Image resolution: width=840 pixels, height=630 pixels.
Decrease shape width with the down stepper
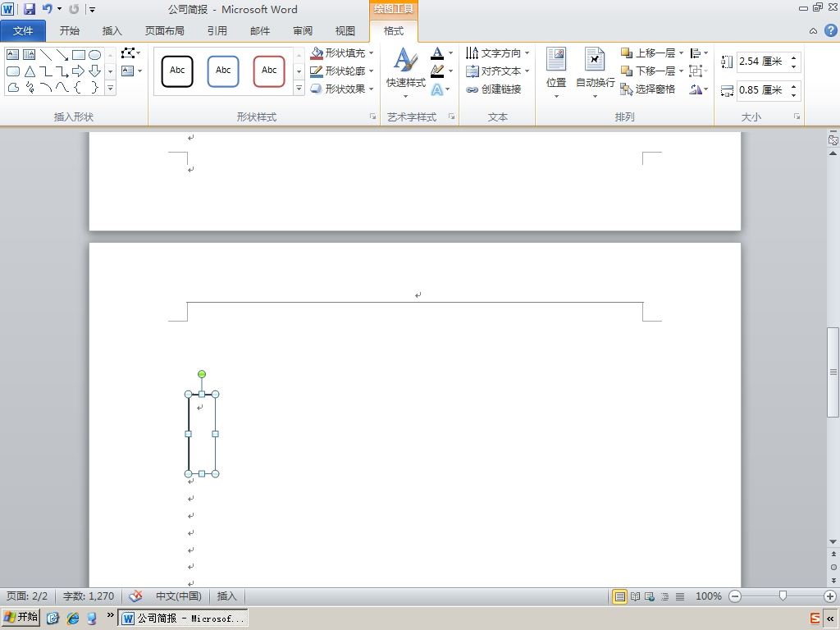(794, 95)
